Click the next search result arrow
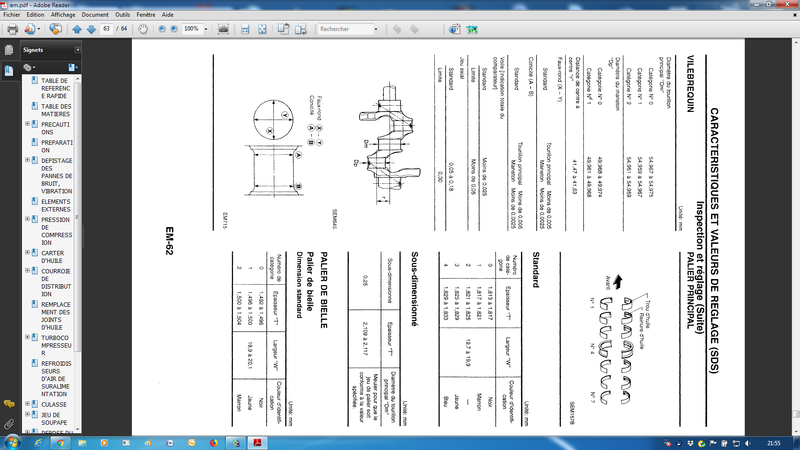800x450 pixels. (414, 29)
